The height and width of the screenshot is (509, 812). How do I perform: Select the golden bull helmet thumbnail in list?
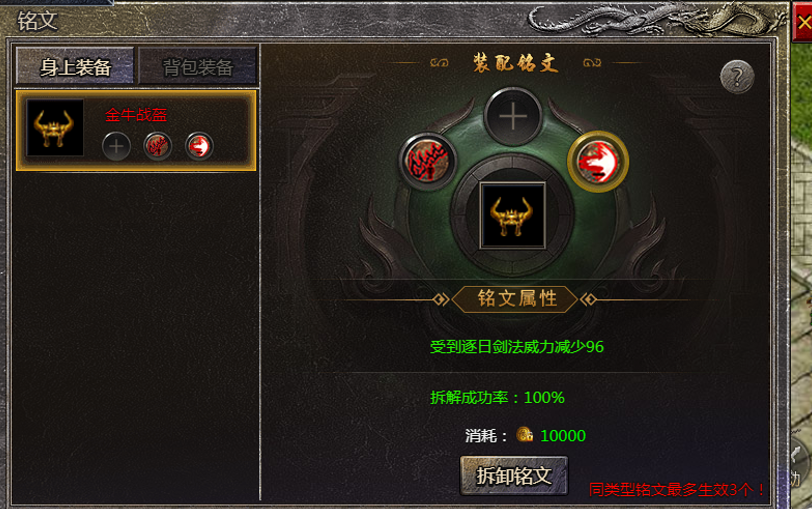(x=54, y=128)
